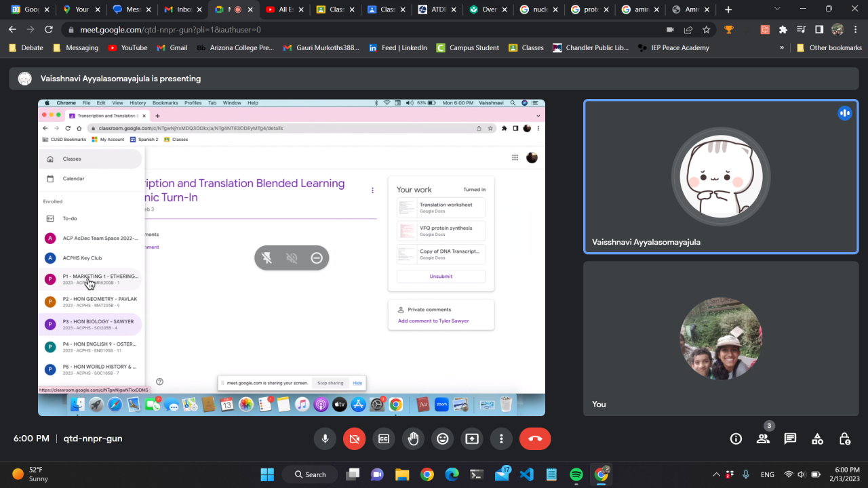Leave the call with red hang-up button
The height and width of the screenshot is (488, 868).
click(x=535, y=439)
